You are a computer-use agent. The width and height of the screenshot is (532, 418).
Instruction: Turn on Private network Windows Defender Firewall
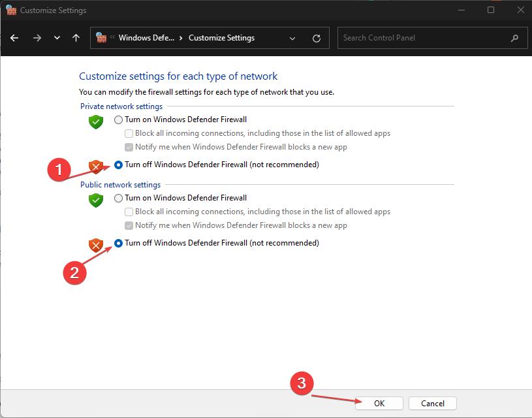tap(118, 120)
